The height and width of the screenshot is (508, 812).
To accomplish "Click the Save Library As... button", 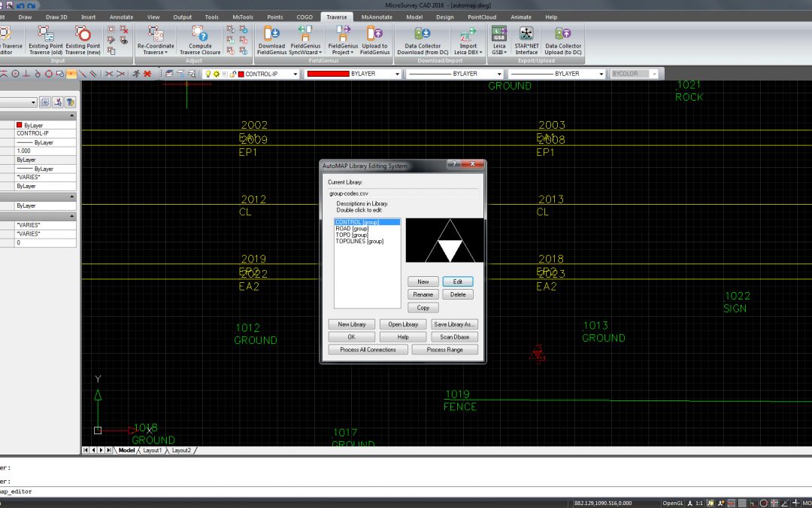I will click(x=455, y=324).
